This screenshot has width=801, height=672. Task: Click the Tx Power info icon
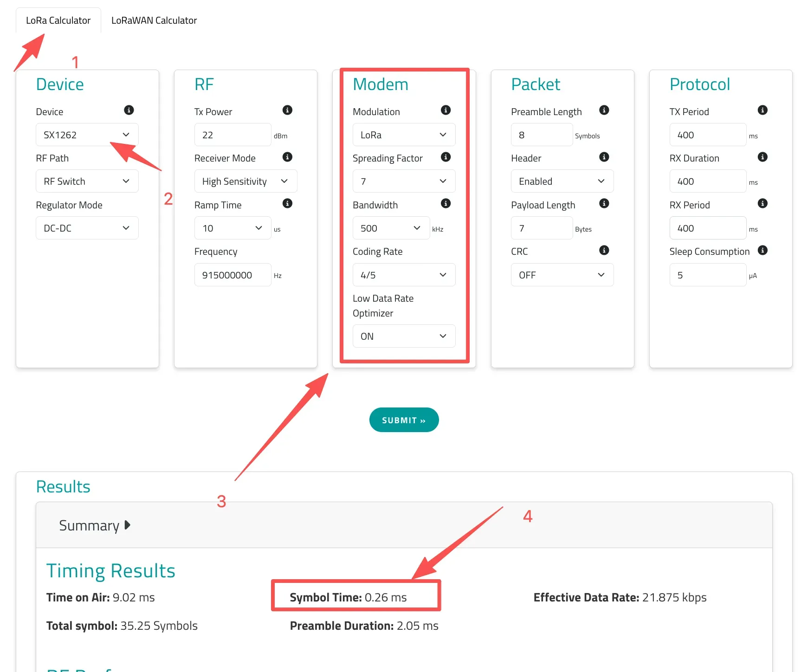coord(287,110)
